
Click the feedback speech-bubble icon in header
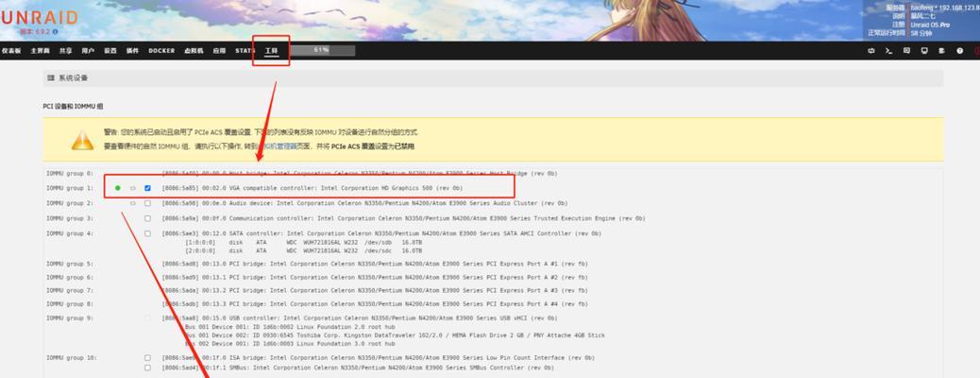[x=906, y=51]
